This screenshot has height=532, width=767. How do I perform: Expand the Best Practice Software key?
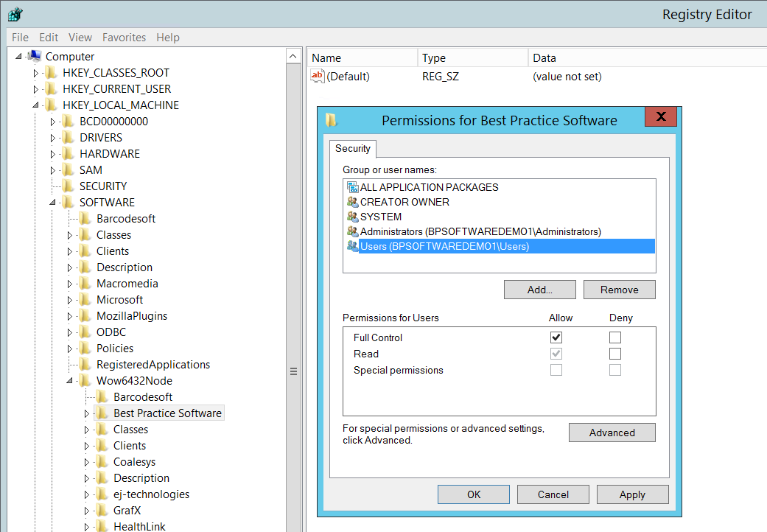coord(87,413)
